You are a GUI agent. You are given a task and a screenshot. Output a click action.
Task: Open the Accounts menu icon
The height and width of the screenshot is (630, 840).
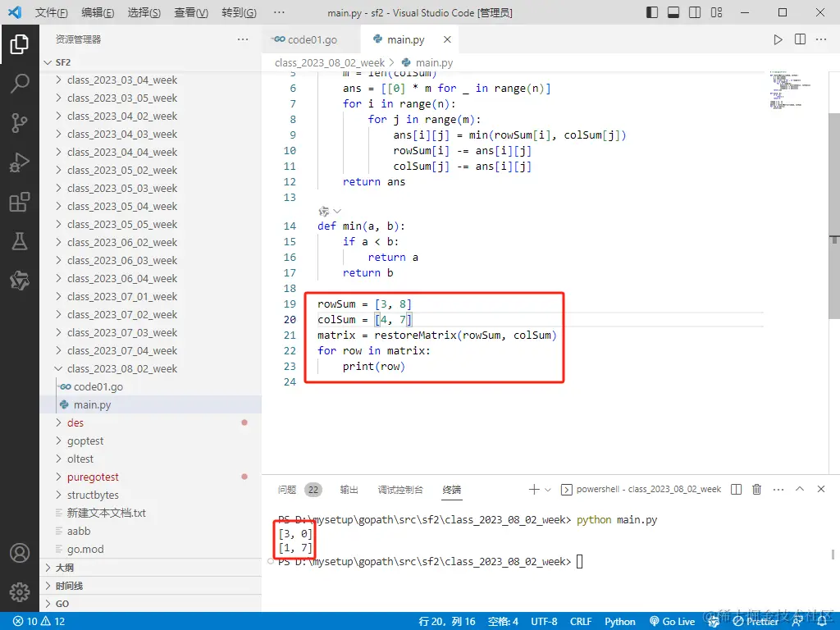tap(20, 552)
